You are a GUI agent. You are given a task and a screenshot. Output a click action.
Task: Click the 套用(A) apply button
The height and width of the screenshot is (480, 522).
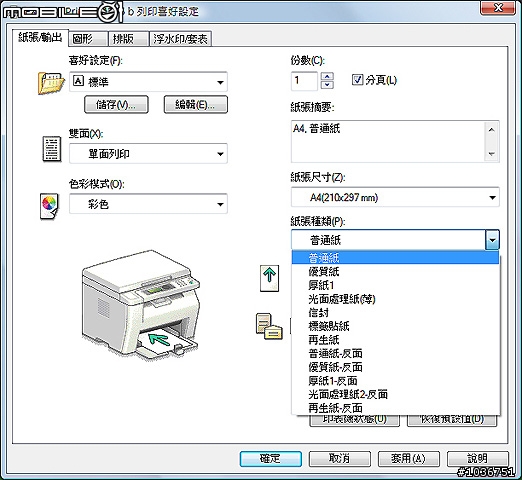(409, 459)
